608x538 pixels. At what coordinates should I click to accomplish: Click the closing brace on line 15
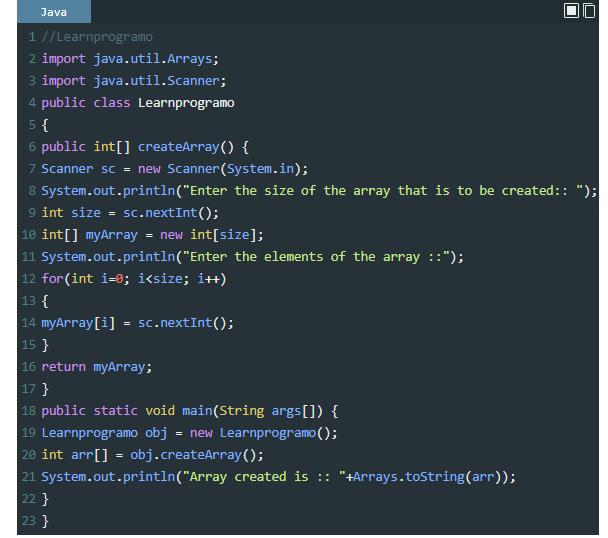point(45,345)
